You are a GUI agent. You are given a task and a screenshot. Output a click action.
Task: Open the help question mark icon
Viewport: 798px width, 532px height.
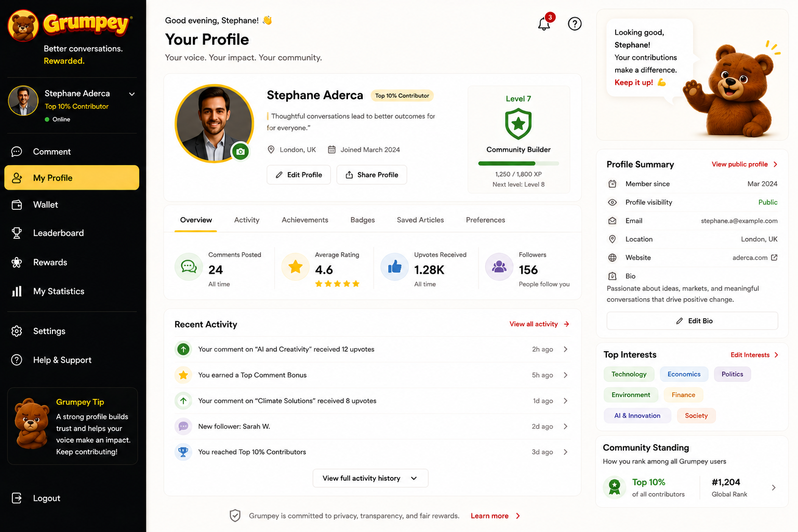tap(575, 24)
